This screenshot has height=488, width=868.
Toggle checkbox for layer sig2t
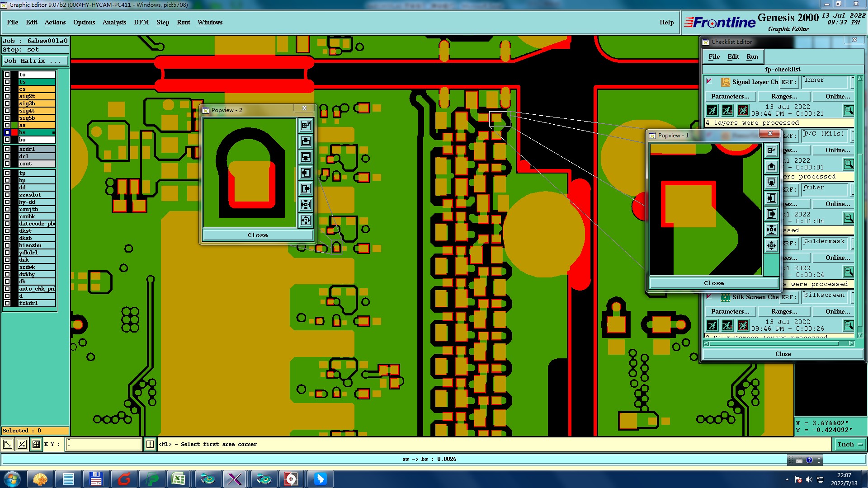point(7,96)
